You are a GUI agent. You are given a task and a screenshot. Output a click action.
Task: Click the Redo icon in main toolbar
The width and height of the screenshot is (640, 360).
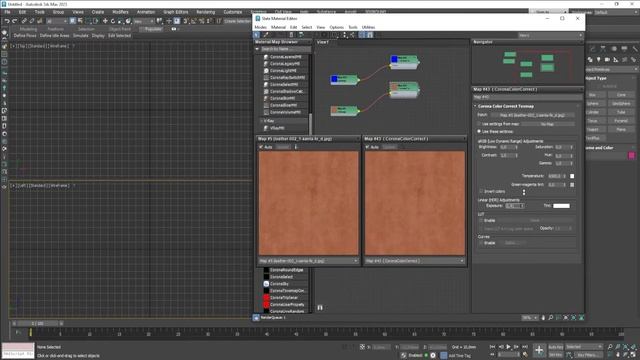click(x=15, y=21)
